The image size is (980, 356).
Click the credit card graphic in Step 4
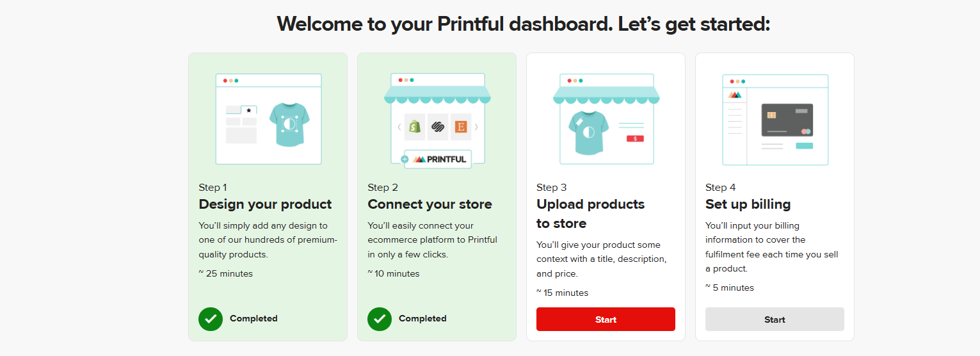point(787,120)
